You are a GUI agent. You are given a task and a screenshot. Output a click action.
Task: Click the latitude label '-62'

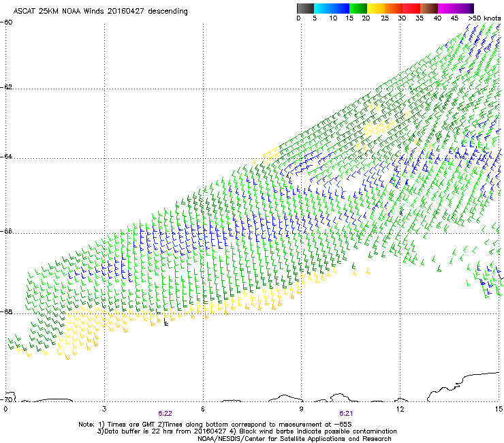[x=7, y=87]
